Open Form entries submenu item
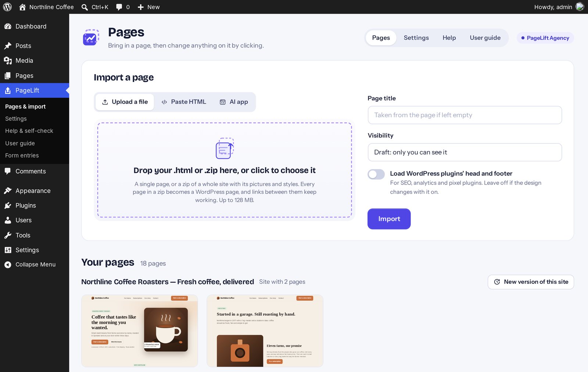Screen dimensions: 588x372 tap(35, 155)
